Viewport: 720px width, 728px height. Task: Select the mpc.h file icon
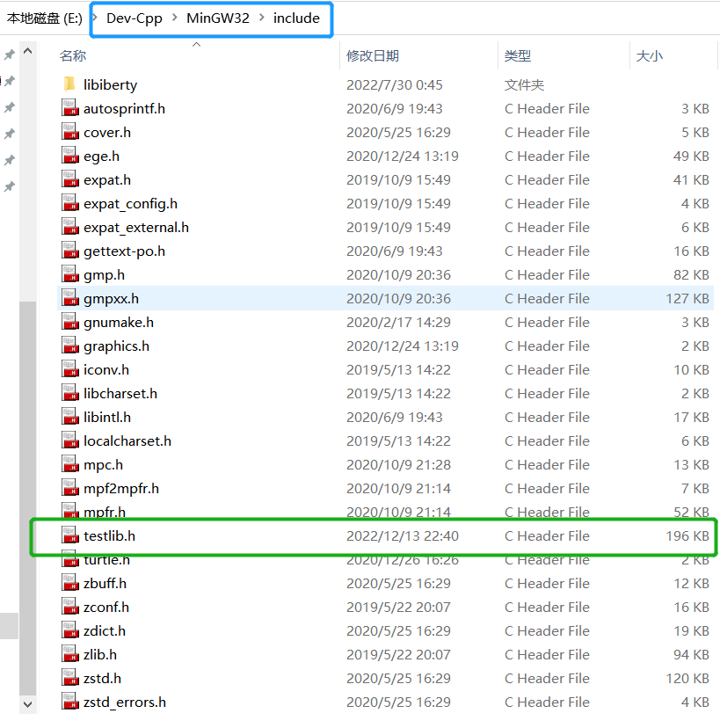(x=69, y=464)
